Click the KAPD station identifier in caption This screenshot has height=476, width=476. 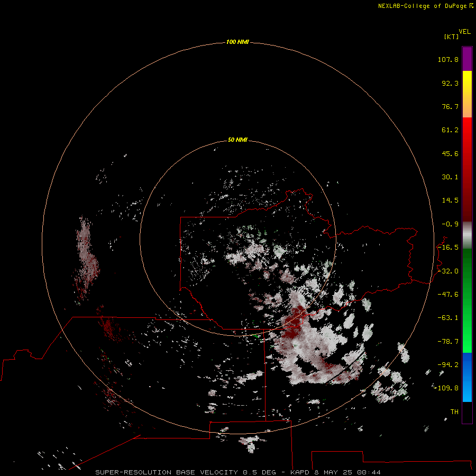(300, 472)
